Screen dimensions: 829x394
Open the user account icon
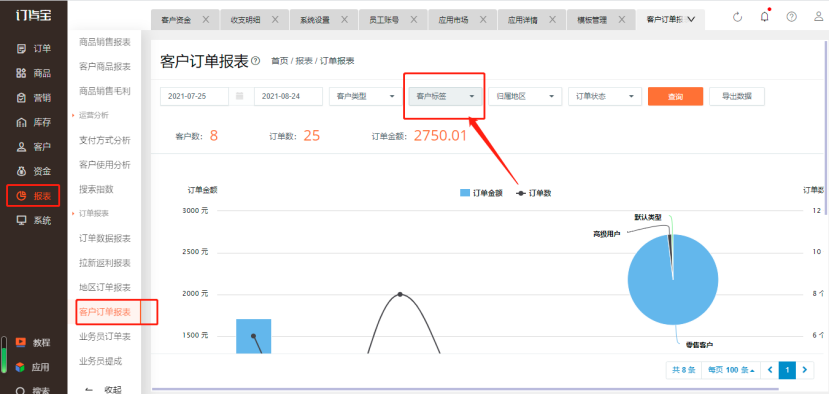coord(818,17)
